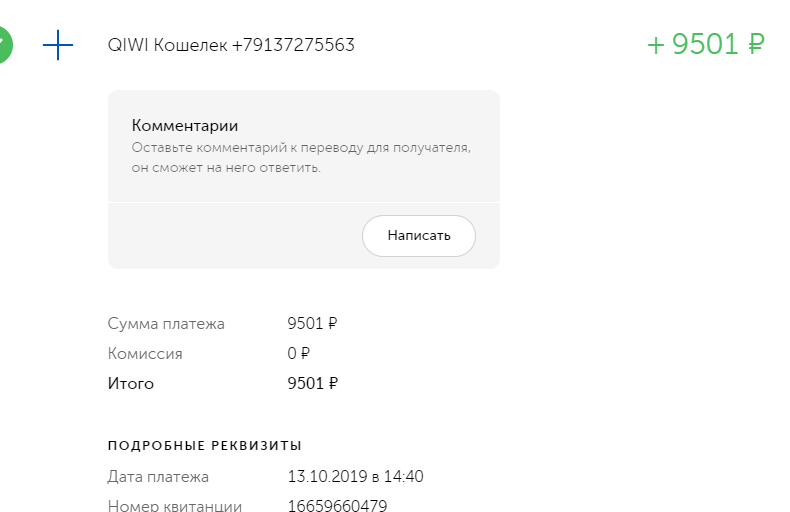Image resolution: width=790 pixels, height=512 pixels.
Task: Click the green circle status icon
Action: coord(4,44)
